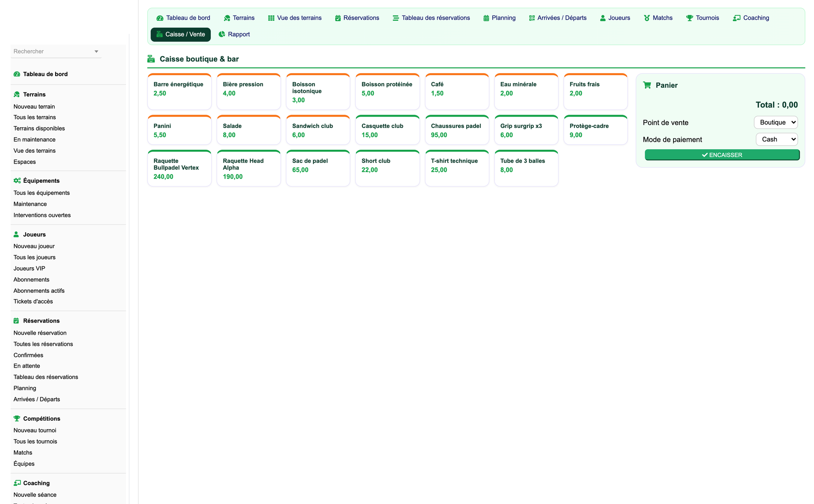This screenshot has width=814, height=504.
Task: Open Interventions ouvertes sidebar link
Action: point(42,215)
